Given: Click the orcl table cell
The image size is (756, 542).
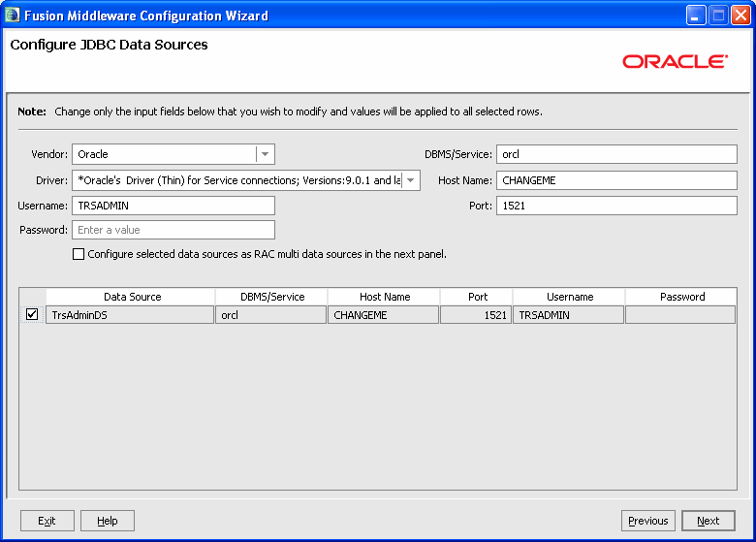Looking at the screenshot, I should [x=271, y=315].
